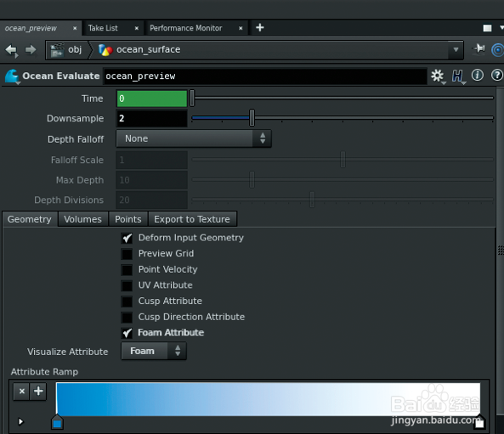Open the gear parameter settings menu
The width and height of the screenshot is (504, 434).
point(437,76)
